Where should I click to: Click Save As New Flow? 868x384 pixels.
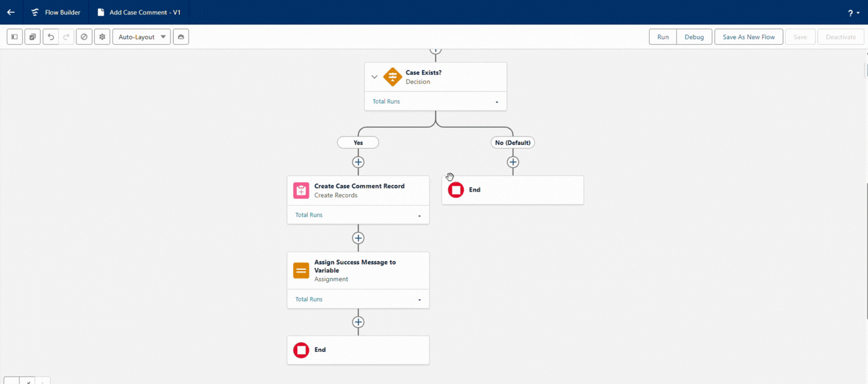(749, 37)
